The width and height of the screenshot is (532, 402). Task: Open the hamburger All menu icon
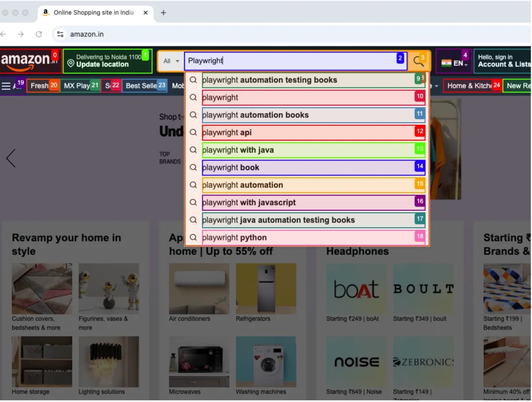[6, 86]
